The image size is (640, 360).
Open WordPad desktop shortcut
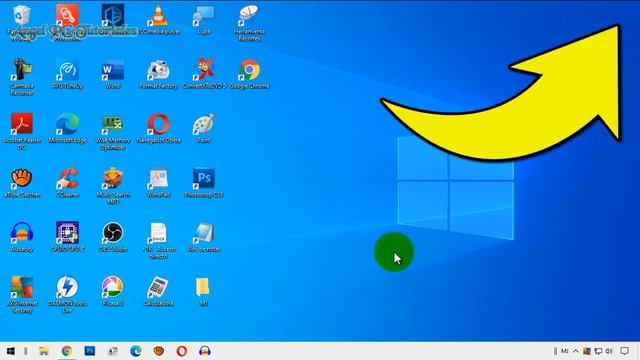[x=158, y=179]
